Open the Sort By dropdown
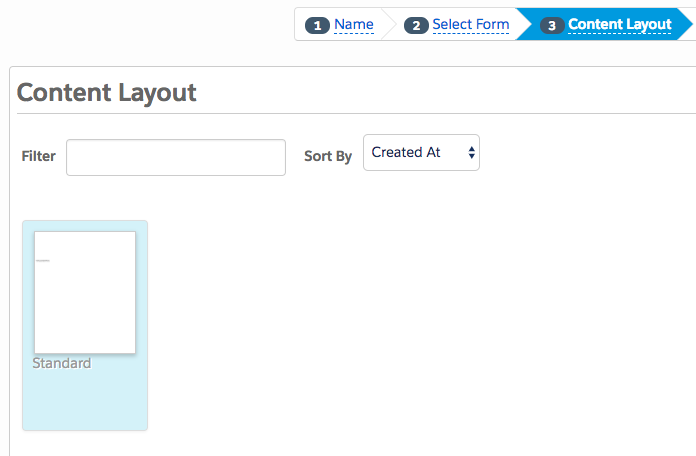This screenshot has height=456, width=696. [x=421, y=152]
